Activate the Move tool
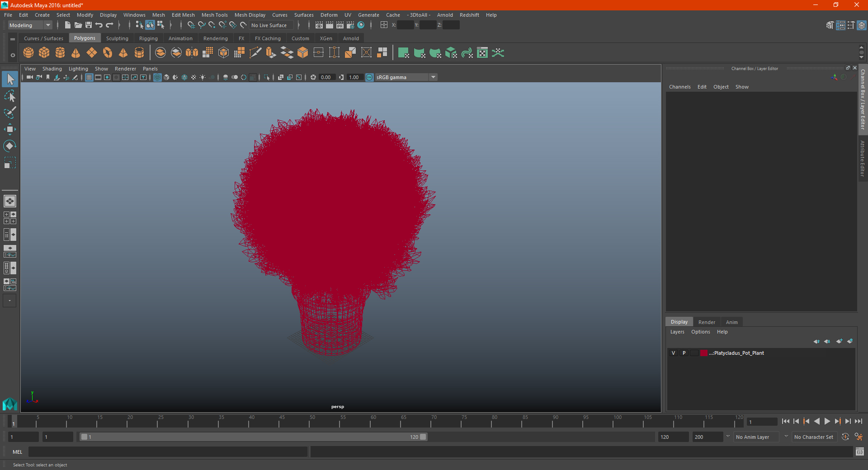Screen dimensions: 868x470 pos(10,129)
